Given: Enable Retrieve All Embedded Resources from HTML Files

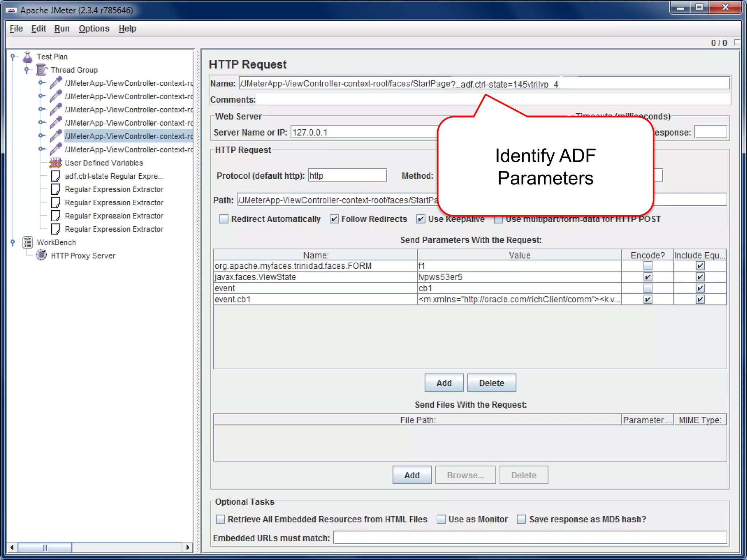Looking at the screenshot, I should [x=220, y=519].
